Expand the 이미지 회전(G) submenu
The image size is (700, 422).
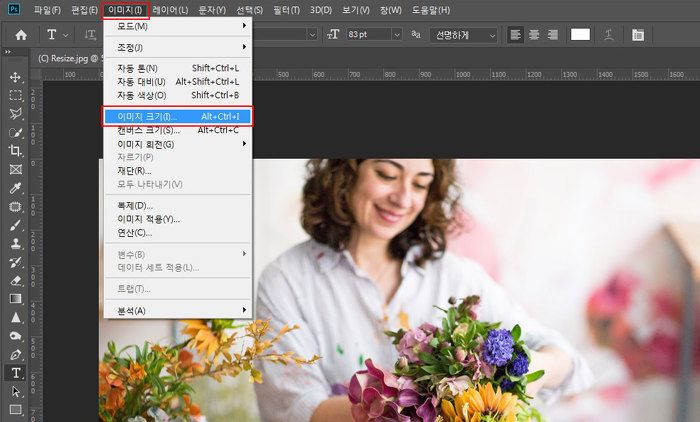coord(178,144)
